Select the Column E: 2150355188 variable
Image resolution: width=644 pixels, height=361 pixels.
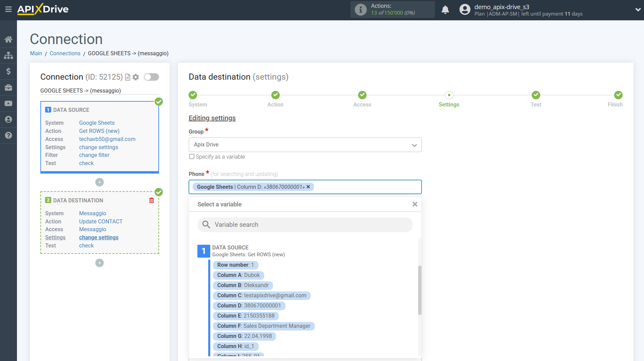tap(246, 316)
